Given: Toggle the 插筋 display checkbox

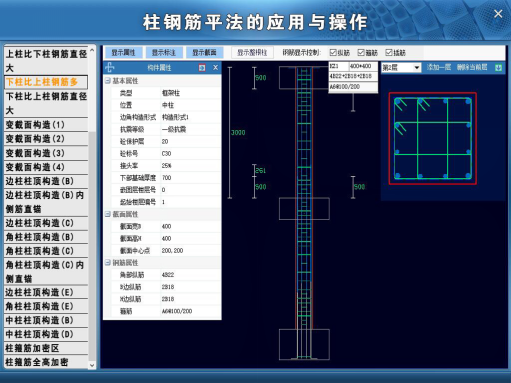Looking at the screenshot, I should click(389, 52).
